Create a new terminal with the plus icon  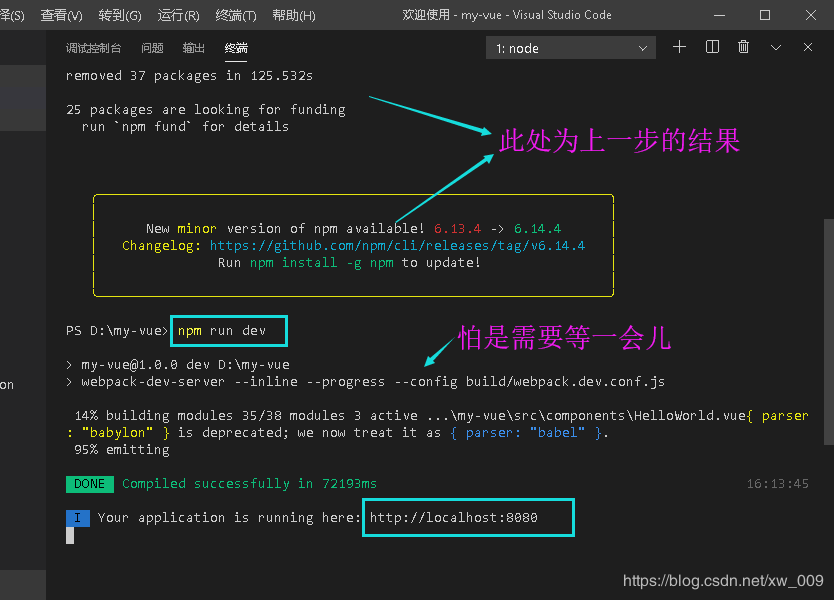pyautogui.click(x=679, y=47)
